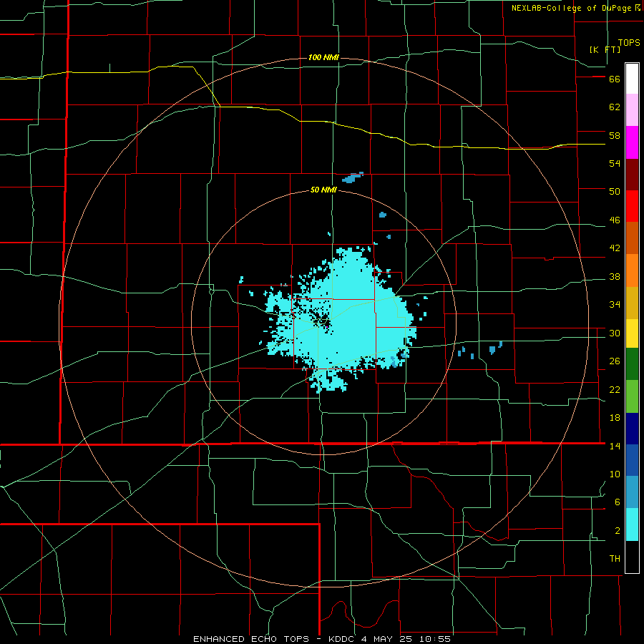
Task: Click the 38 value on the legend scale
Action: (615, 277)
